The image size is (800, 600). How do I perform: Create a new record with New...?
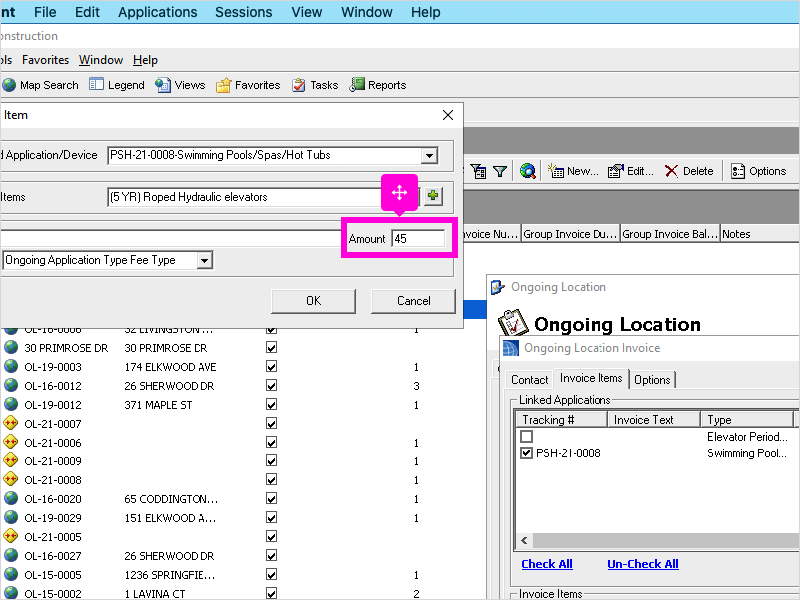[x=573, y=171]
